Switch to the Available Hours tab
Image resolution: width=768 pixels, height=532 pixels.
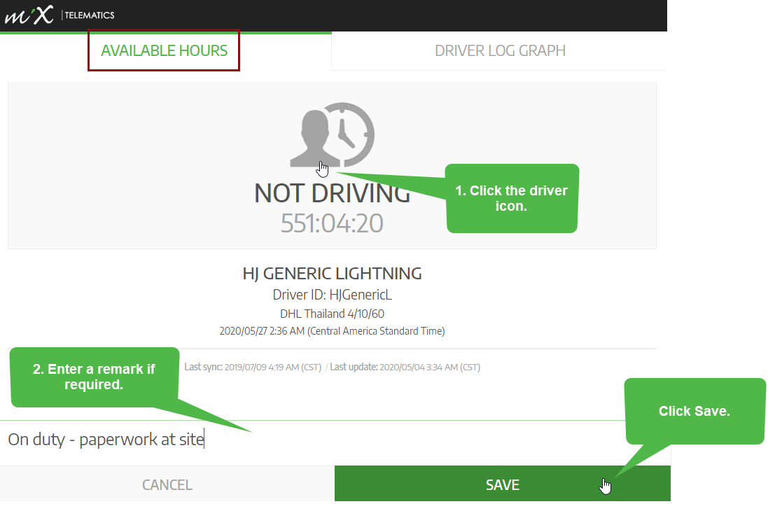(164, 50)
